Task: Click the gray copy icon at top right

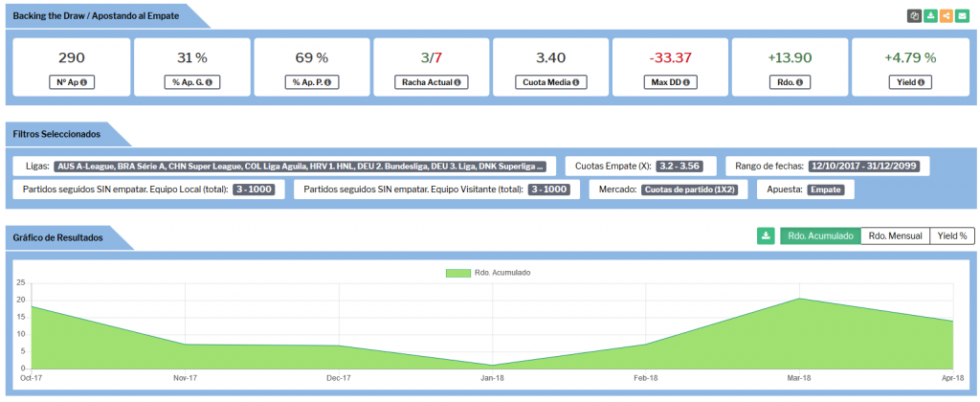Action: click(x=914, y=16)
